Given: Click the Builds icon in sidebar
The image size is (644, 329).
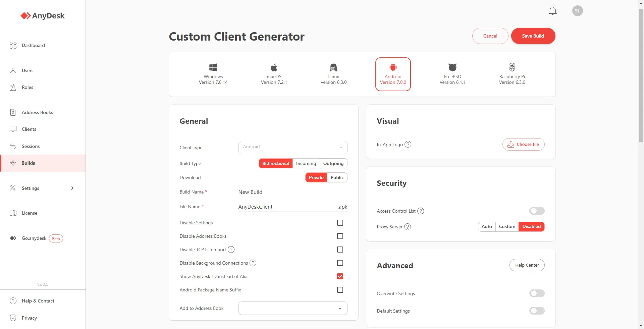Looking at the screenshot, I should tap(13, 163).
